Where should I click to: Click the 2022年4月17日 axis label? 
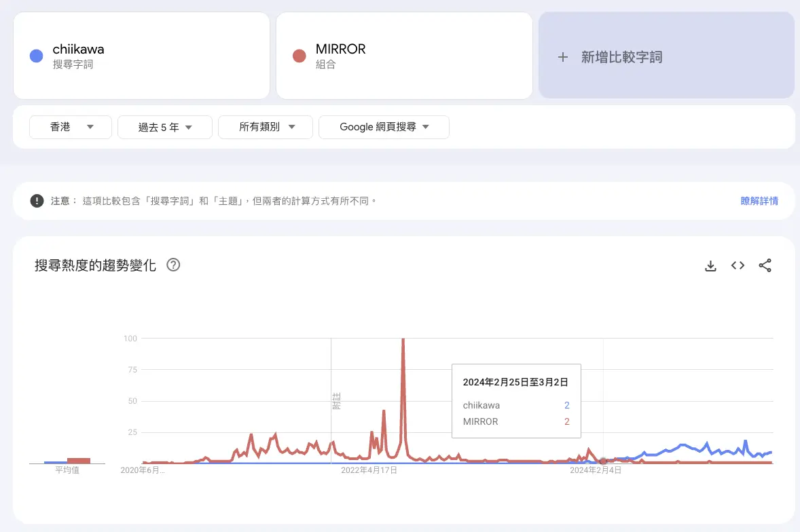369,470
